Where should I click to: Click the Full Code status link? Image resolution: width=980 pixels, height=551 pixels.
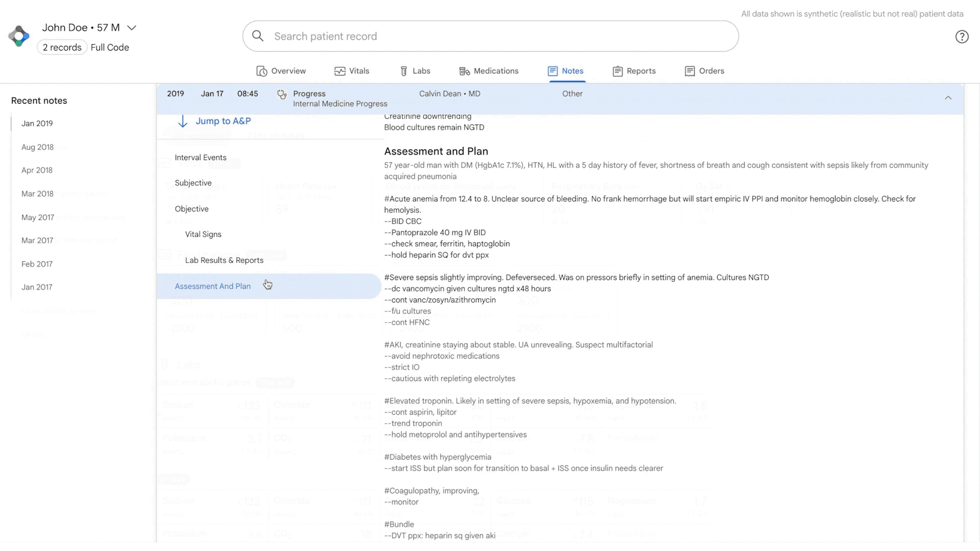109,47
